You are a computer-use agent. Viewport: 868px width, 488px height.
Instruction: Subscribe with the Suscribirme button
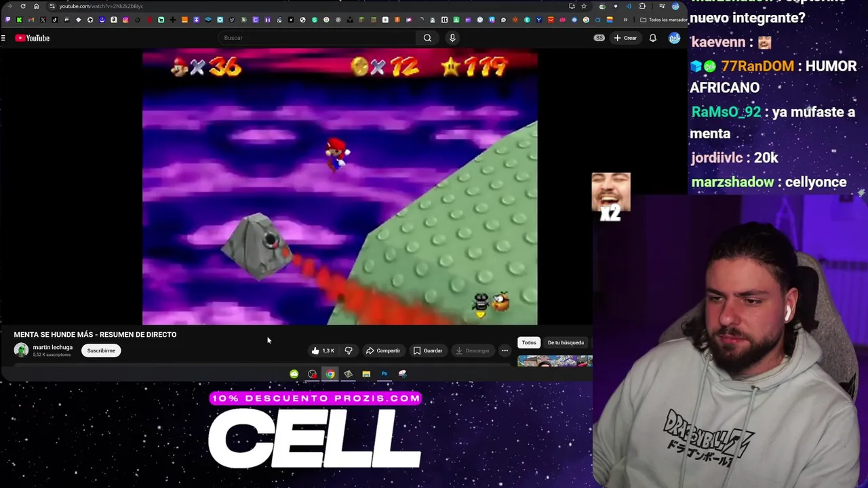pyautogui.click(x=101, y=350)
